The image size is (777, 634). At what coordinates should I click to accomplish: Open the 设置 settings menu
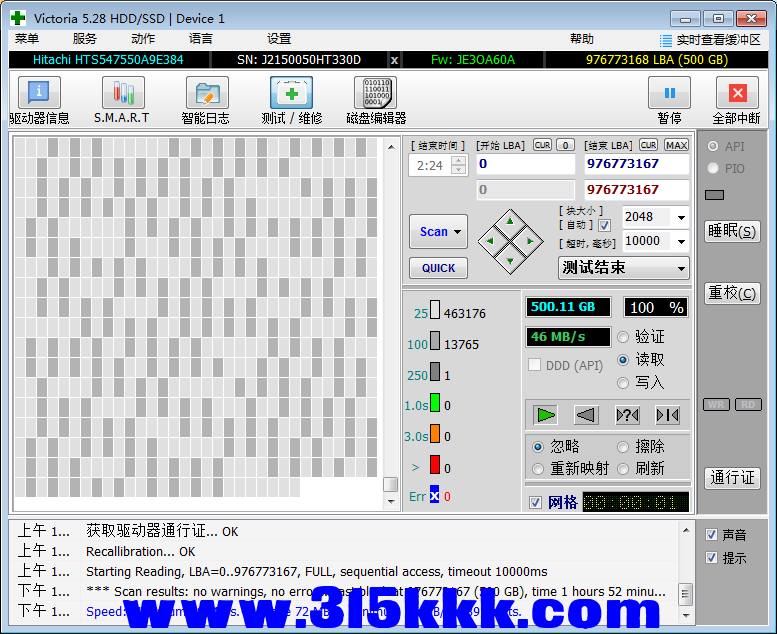click(x=279, y=39)
